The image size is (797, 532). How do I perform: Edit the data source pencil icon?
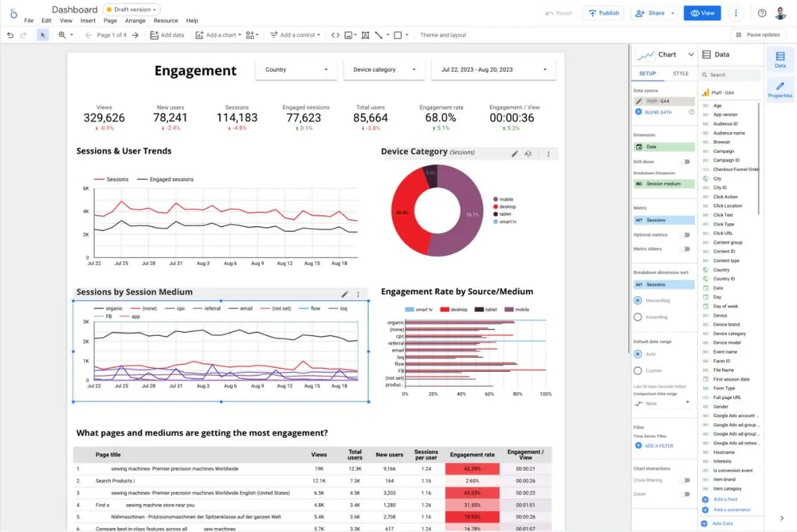638,101
